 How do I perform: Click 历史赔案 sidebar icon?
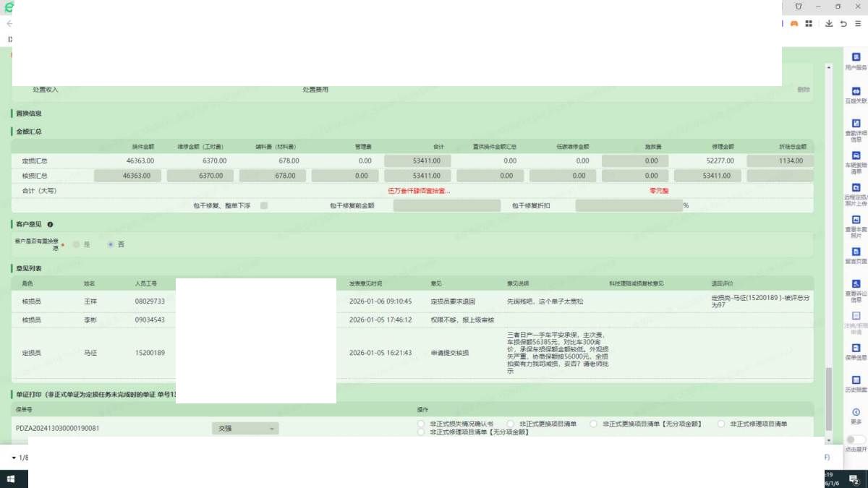coord(856,380)
